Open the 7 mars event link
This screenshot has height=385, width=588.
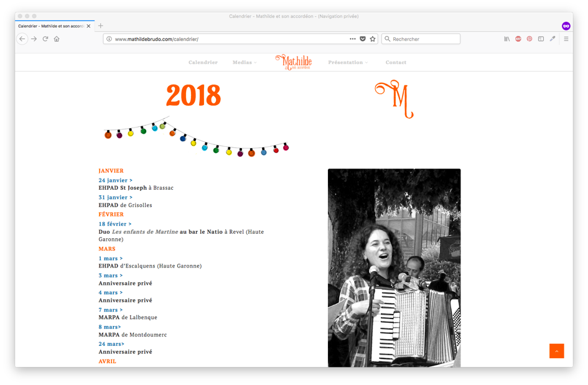click(x=111, y=310)
